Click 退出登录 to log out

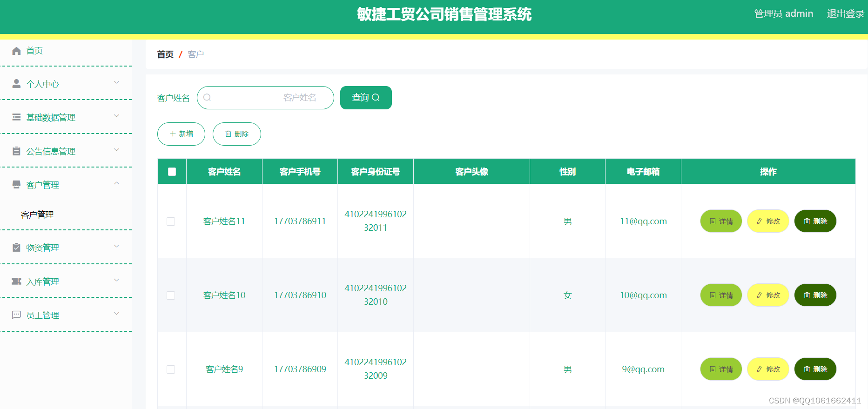pos(845,14)
